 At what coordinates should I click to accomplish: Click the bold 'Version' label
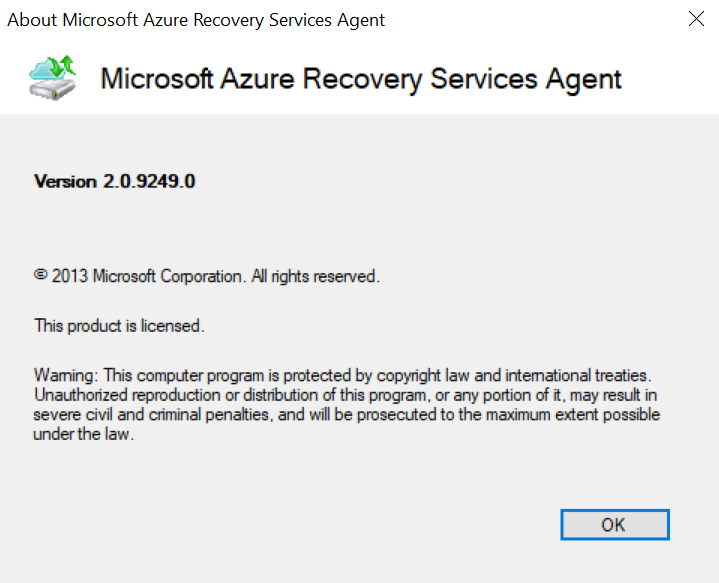pyautogui.click(x=65, y=182)
